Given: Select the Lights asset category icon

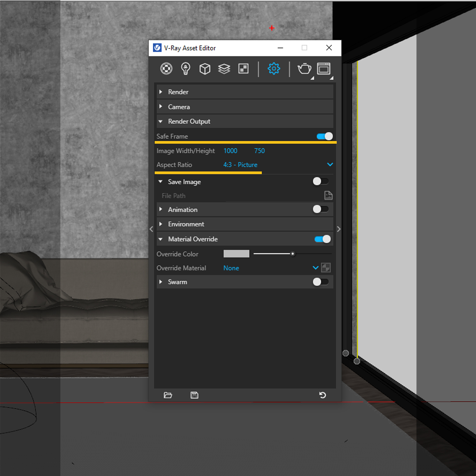Looking at the screenshot, I should 185,69.
